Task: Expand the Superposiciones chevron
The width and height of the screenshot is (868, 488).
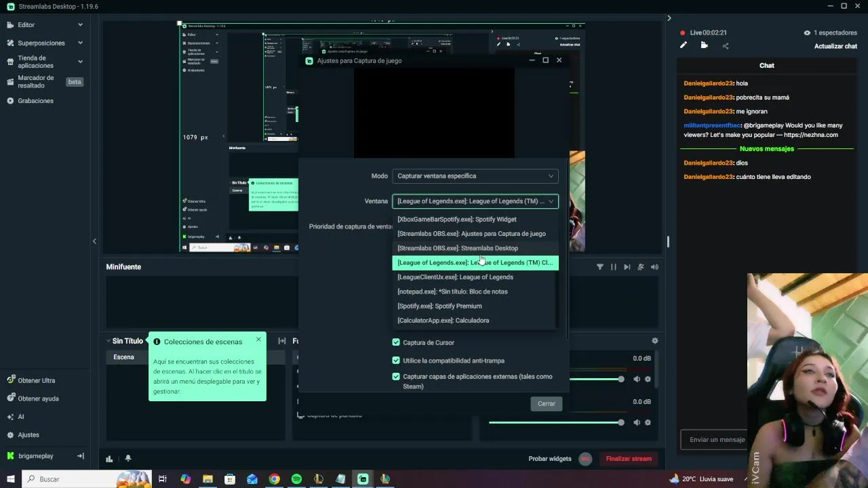Action: click(80, 43)
